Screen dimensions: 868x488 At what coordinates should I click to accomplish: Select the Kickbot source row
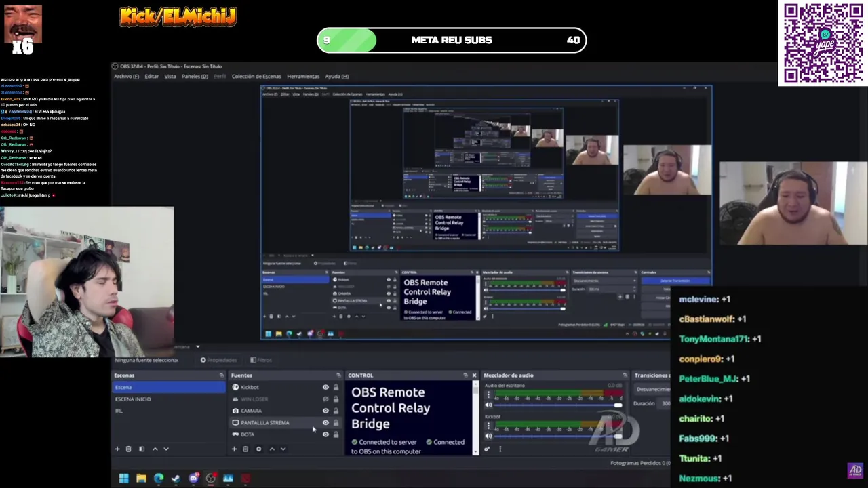(x=285, y=387)
